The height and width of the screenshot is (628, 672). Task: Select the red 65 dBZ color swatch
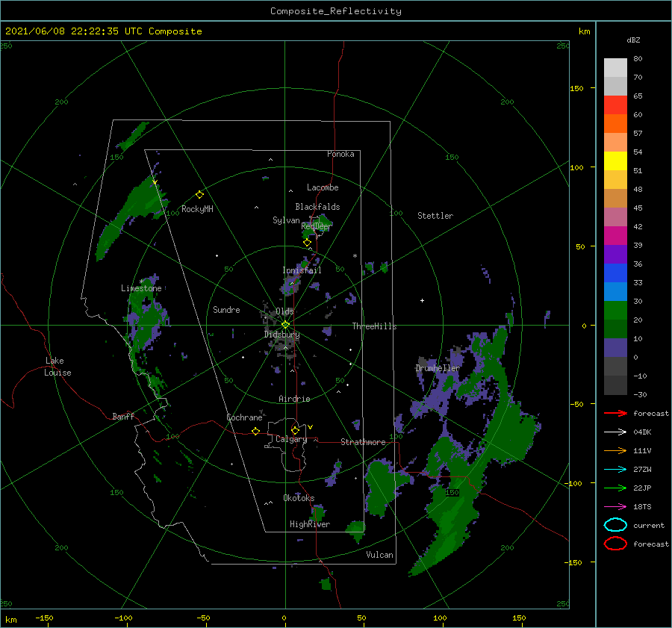click(x=615, y=105)
